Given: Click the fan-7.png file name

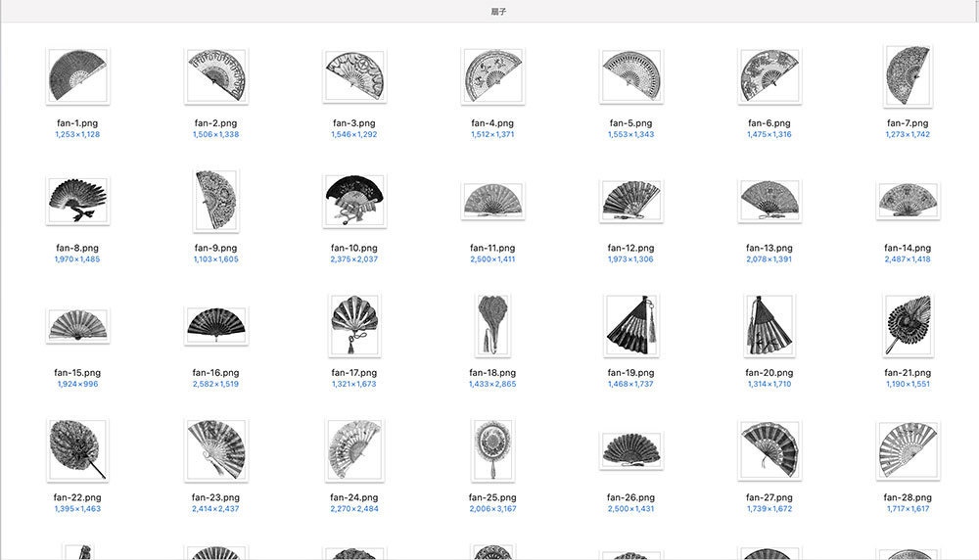Looking at the screenshot, I should pyautogui.click(x=908, y=123).
